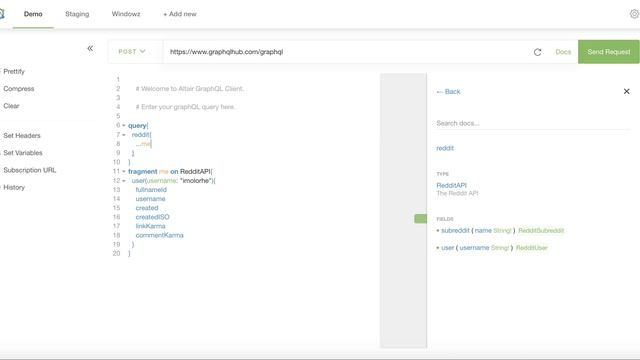Viewport: 640px width, 360px height.
Task: Open the subreddit field in docs
Action: 456,231
